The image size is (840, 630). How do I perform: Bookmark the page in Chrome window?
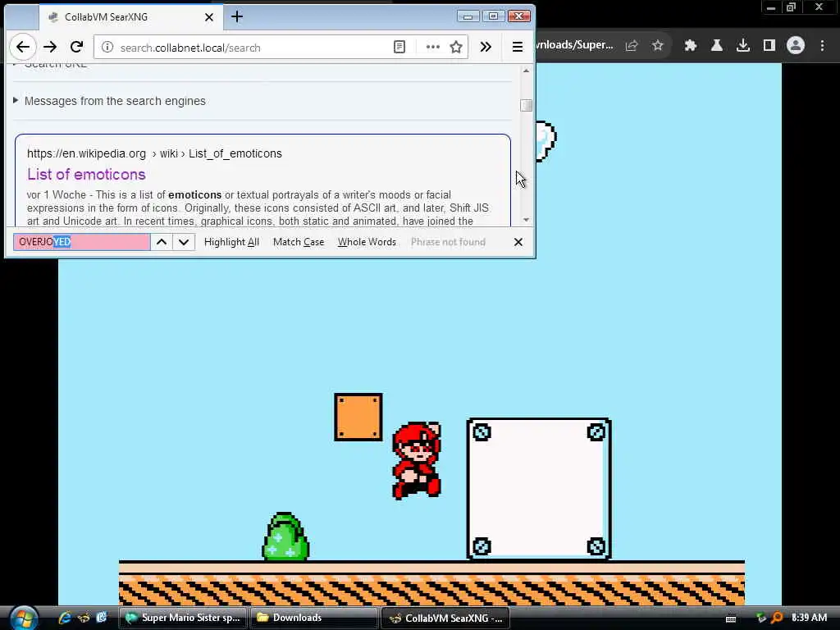[658, 46]
